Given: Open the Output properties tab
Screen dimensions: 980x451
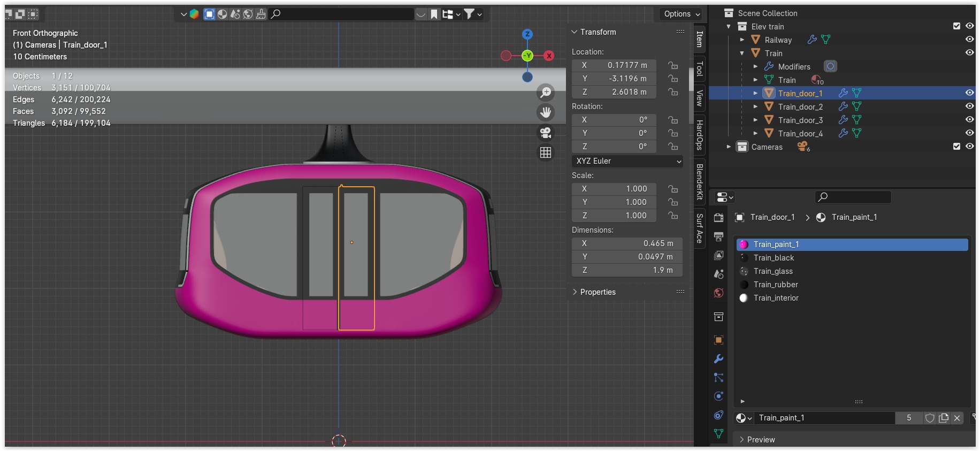Looking at the screenshot, I should pos(719,236).
